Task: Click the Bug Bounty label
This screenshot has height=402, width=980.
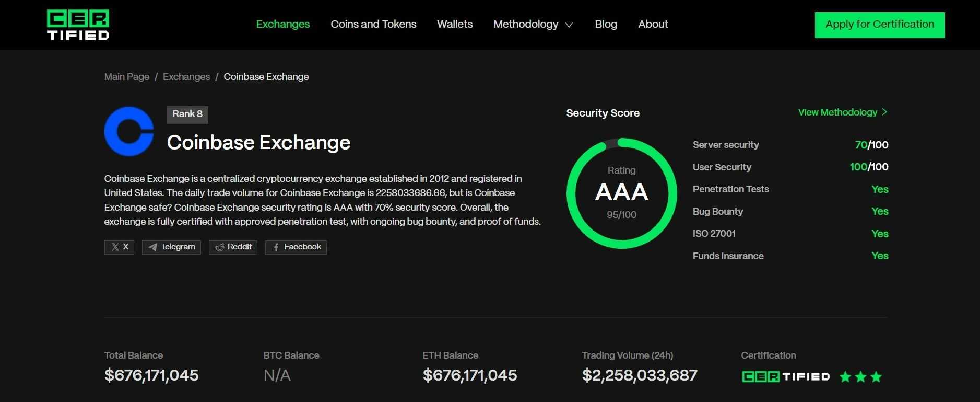Action: 718,212
